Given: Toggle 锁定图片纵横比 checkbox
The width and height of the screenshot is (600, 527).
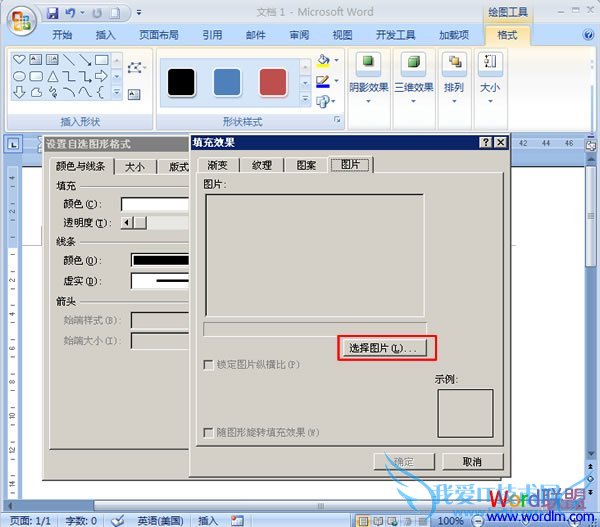Looking at the screenshot, I should [x=208, y=364].
